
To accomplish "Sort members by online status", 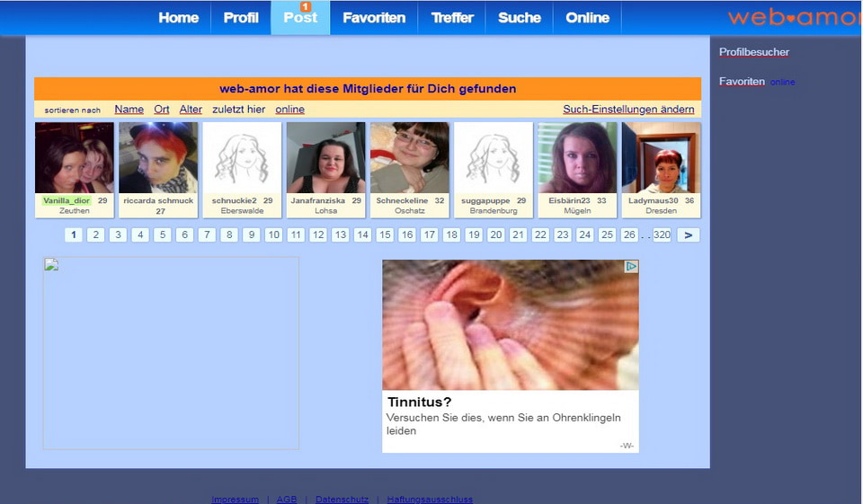I will tap(289, 110).
